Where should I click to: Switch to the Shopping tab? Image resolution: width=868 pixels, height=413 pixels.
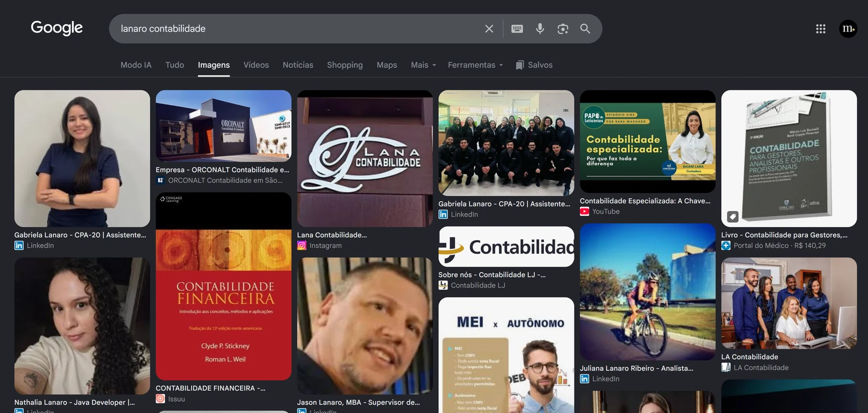pos(345,65)
